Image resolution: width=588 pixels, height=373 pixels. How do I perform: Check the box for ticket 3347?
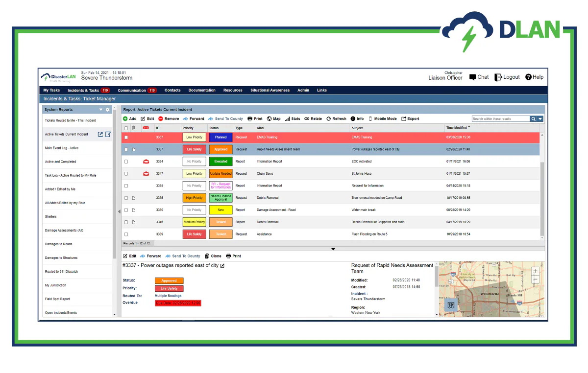126,174
